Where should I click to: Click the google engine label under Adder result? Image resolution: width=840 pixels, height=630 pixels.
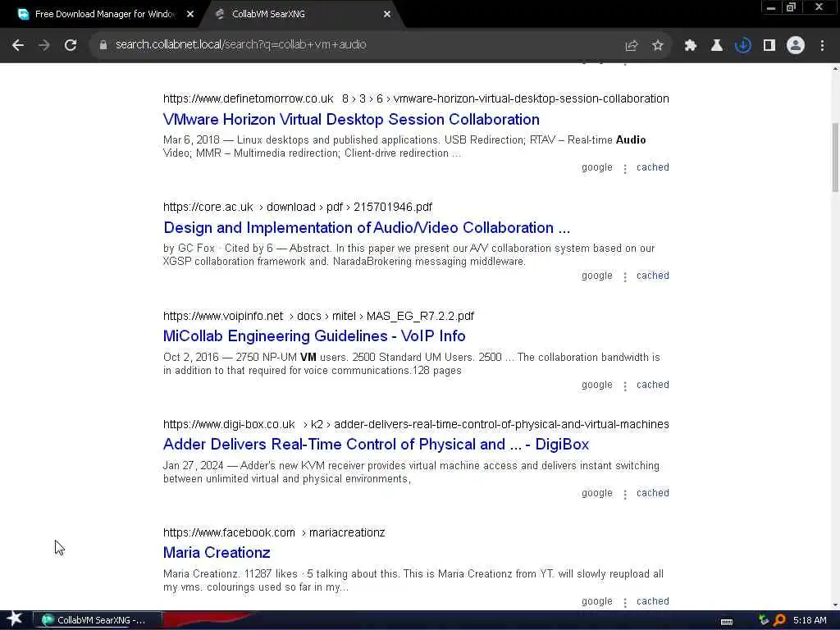click(x=597, y=493)
